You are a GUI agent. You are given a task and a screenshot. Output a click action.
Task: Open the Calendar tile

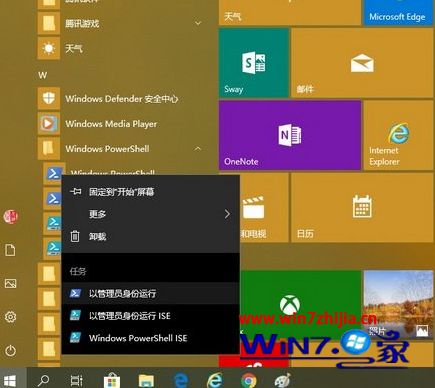pos(362,207)
